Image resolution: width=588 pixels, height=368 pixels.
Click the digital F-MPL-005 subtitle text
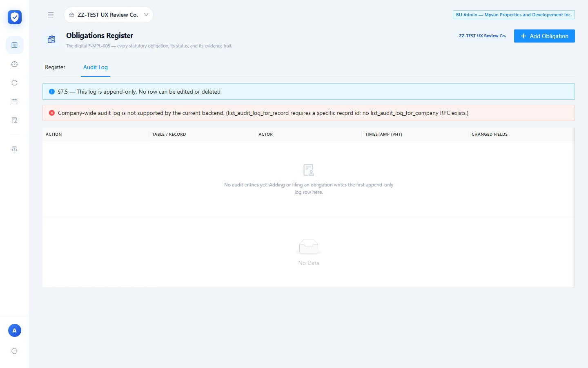coord(149,46)
